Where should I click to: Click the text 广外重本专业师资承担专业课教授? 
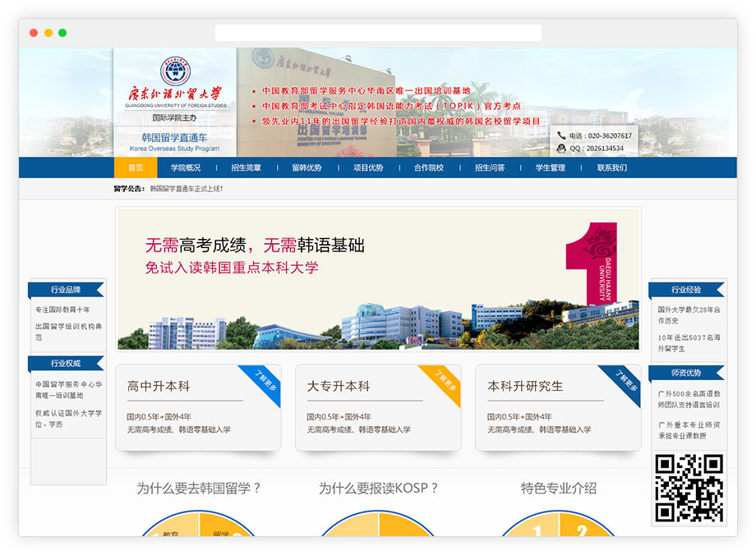coord(689,430)
